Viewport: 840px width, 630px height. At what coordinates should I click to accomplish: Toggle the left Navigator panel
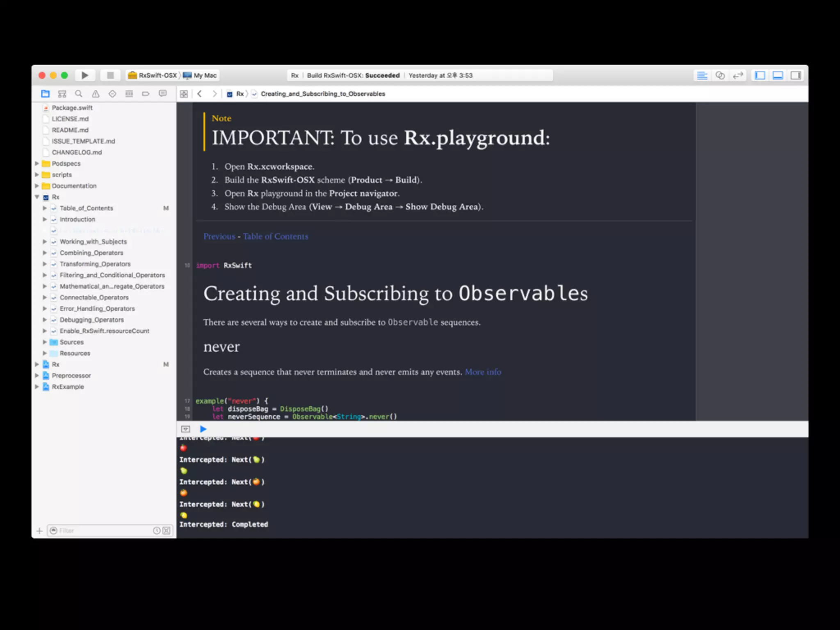point(760,75)
